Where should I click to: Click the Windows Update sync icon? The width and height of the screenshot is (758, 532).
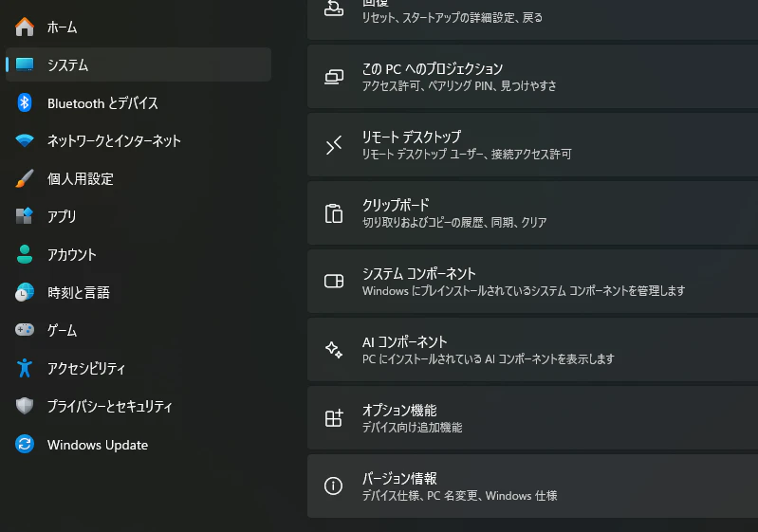tap(24, 444)
